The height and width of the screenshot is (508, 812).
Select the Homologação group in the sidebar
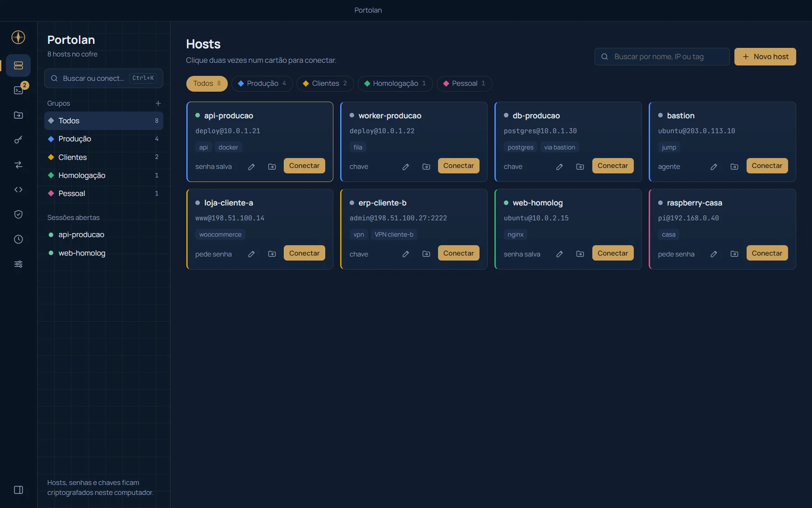[104, 175]
